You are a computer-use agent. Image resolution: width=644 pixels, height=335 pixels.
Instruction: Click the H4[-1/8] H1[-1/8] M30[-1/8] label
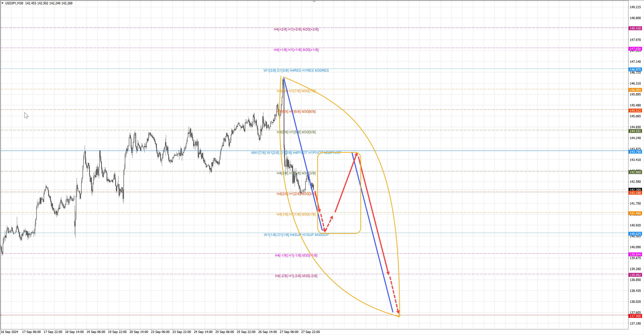296,255
